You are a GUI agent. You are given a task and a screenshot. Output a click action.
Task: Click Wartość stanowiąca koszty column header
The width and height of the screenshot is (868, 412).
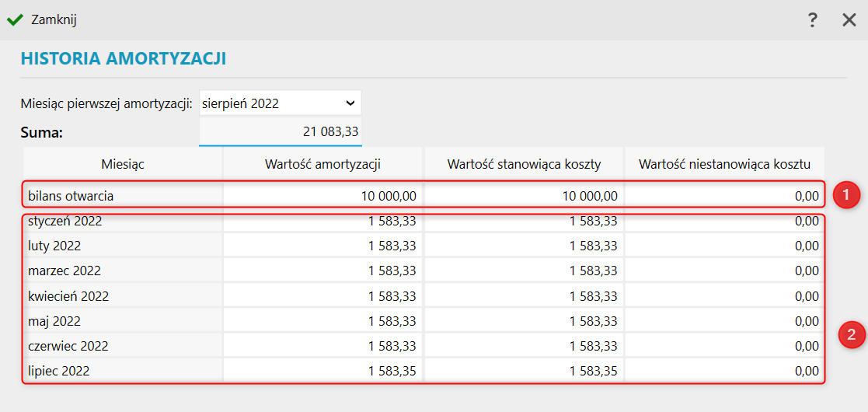pyautogui.click(x=524, y=163)
